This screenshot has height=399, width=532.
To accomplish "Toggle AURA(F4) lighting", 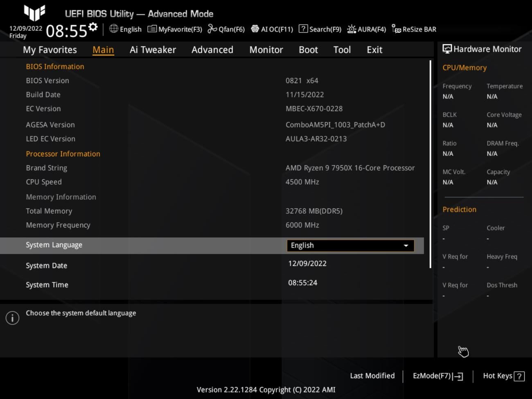I will [366, 29].
